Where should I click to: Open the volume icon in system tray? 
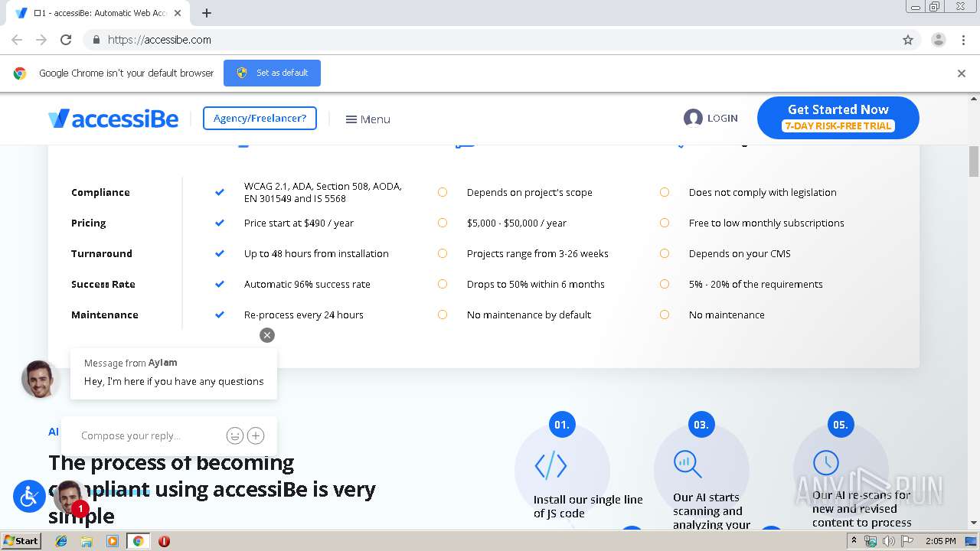888,541
